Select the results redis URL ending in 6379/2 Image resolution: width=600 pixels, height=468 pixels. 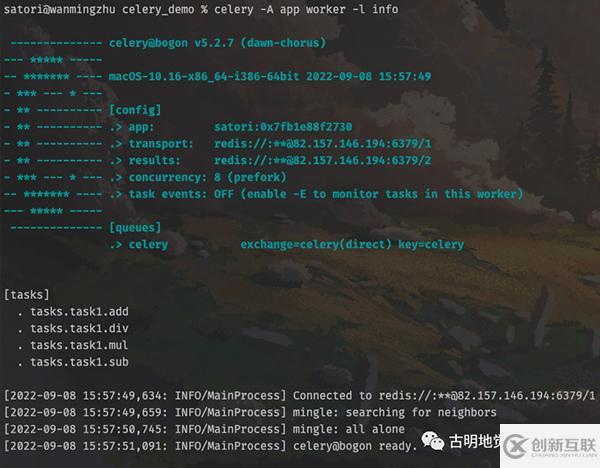[322, 160]
